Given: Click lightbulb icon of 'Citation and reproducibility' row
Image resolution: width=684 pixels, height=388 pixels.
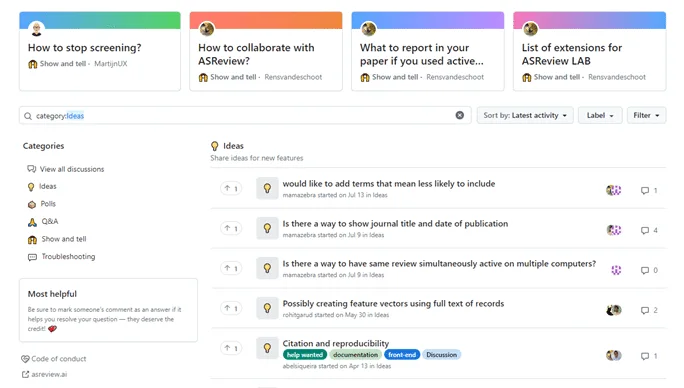Looking at the screenshot, I should coord(267,348).
